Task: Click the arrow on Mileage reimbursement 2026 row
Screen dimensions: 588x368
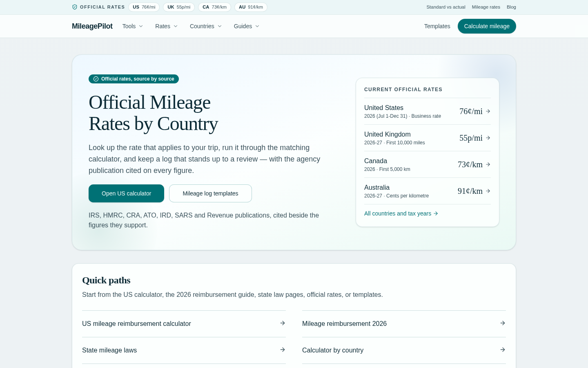Action: [x=503, y=323]
